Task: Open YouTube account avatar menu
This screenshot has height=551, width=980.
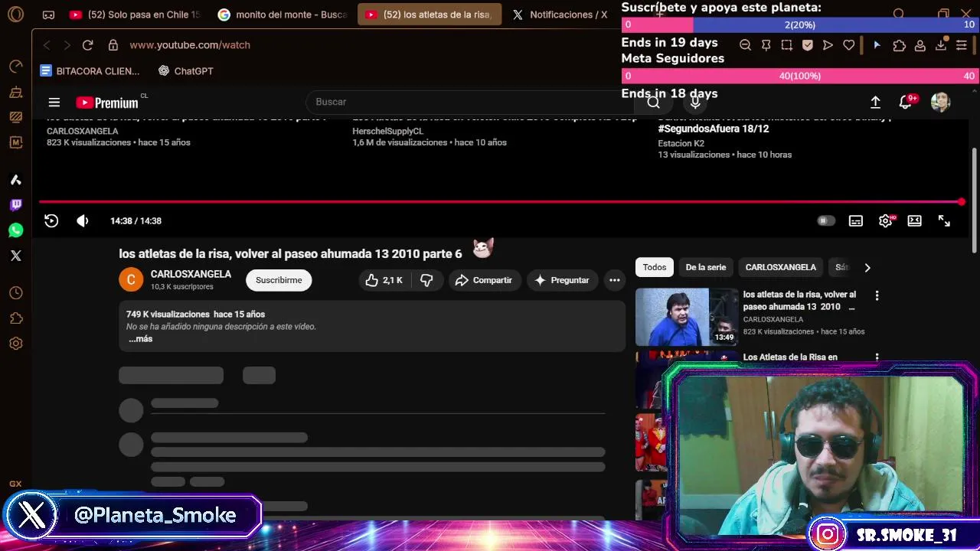Action: click(940, 102)
